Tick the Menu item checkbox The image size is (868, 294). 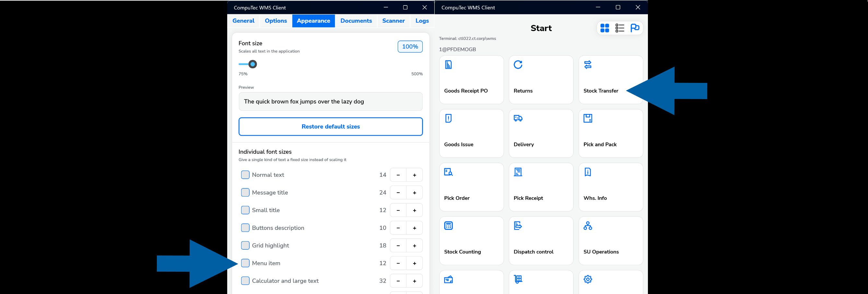click(245, 263)
